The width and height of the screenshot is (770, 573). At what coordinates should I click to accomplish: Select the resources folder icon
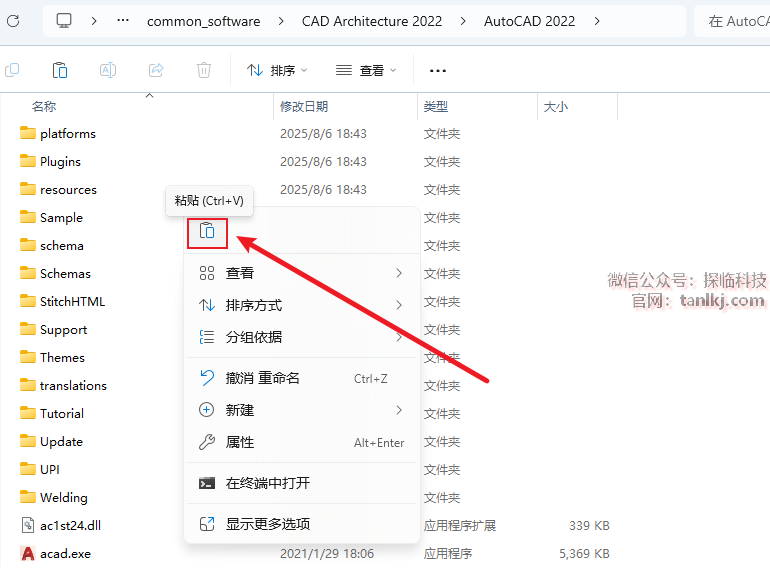tap(28, 189)
